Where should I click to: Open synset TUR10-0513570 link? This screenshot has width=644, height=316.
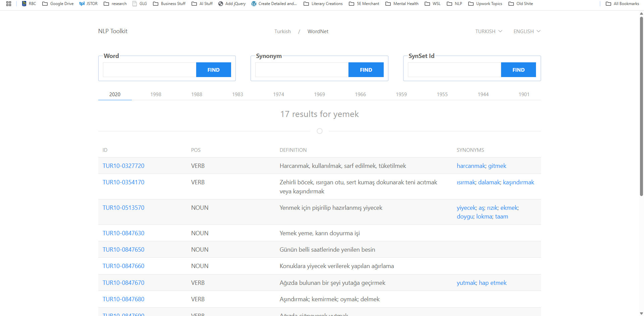[123, 208]
